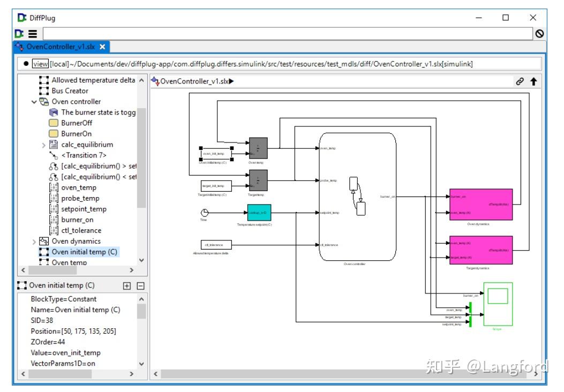Select the Position=[50, 175, 135, 205] row
Screen dimensions: 564x392
(73, 331)
